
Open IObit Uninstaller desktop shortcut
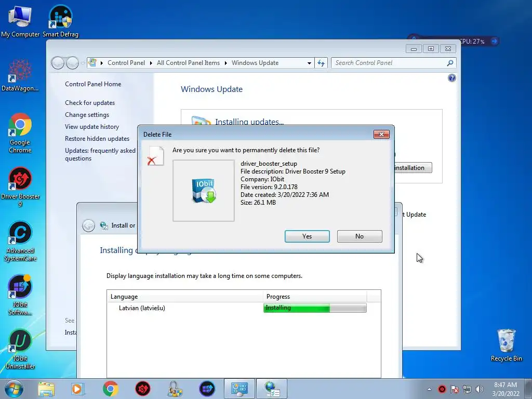coord(20,349)
